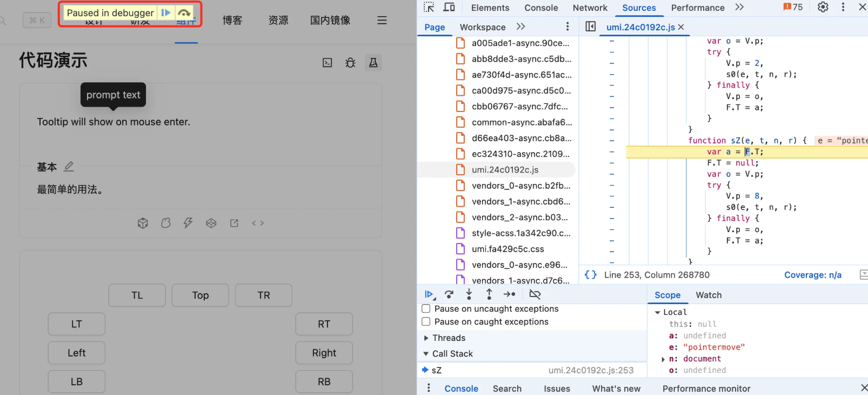
Task: Click the hamburger menu on the webpage
Action: 382,20
